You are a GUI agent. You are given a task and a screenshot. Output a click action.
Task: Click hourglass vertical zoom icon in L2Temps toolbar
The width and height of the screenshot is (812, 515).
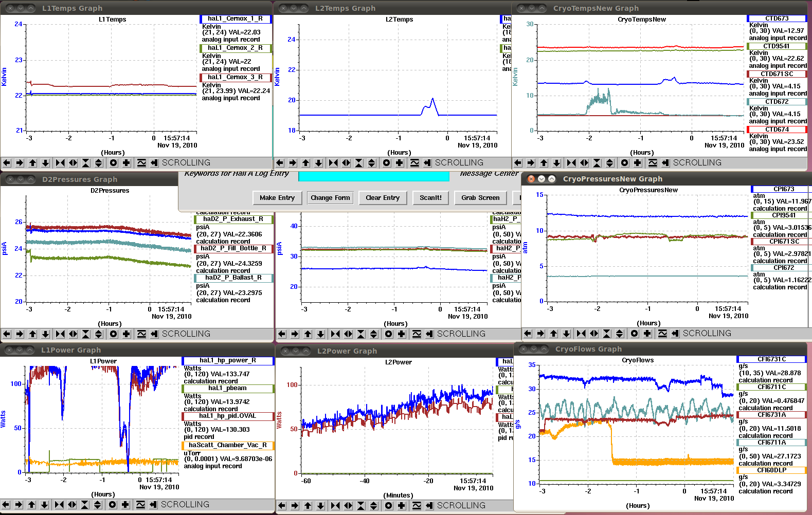pyautogui.click(x=359, y=163)
